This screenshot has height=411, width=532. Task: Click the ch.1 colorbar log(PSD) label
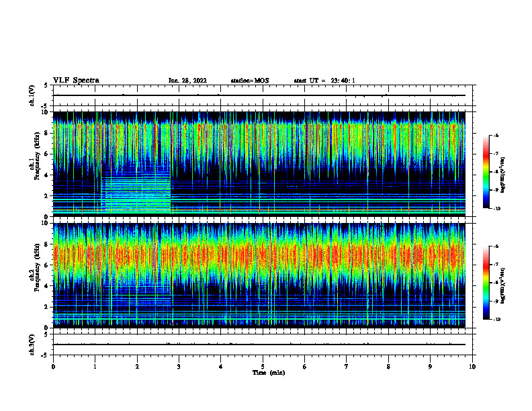[x=503, y=175]
